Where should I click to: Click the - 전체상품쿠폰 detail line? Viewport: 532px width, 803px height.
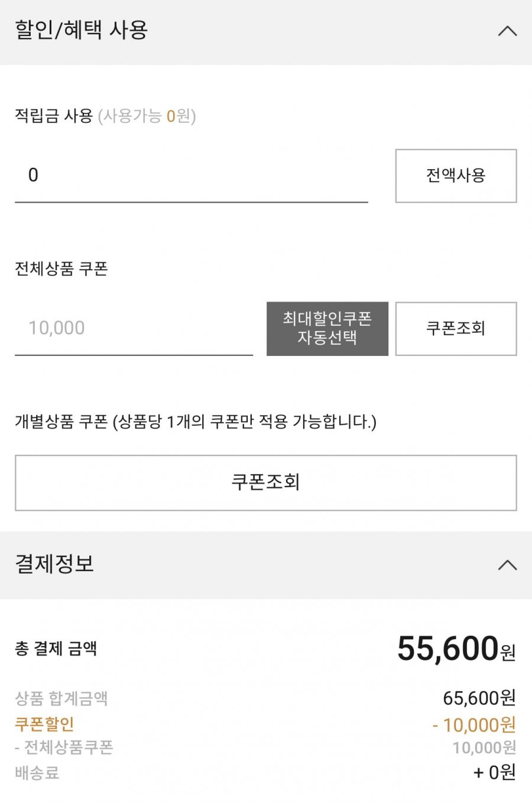[x=64, y=747]
